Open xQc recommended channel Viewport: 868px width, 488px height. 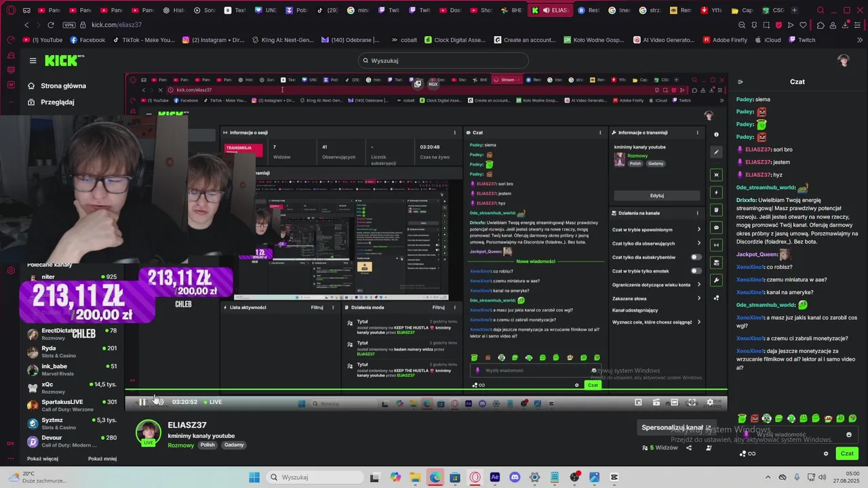pos(72,388)
